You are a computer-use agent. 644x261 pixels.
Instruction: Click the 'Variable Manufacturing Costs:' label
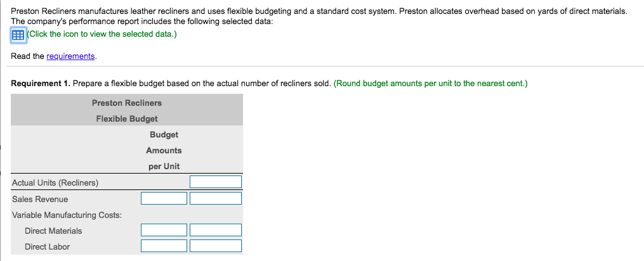[x=67, y=215]
